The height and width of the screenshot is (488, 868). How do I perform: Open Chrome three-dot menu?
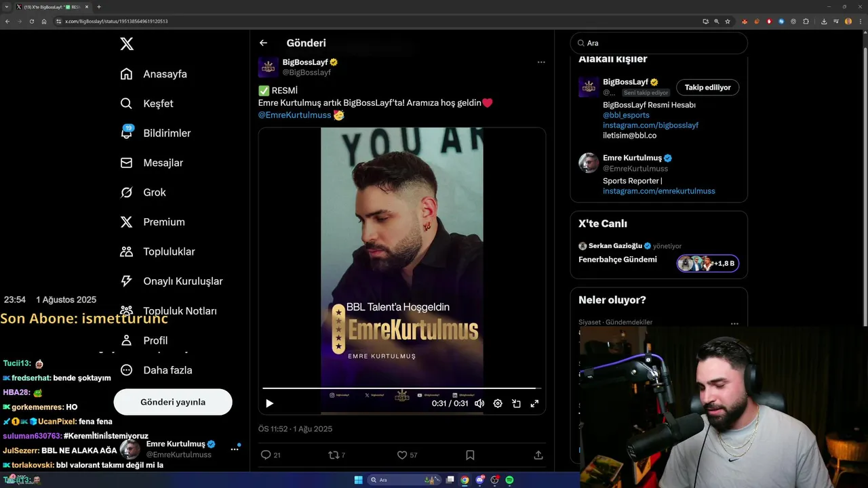(861, 22)
